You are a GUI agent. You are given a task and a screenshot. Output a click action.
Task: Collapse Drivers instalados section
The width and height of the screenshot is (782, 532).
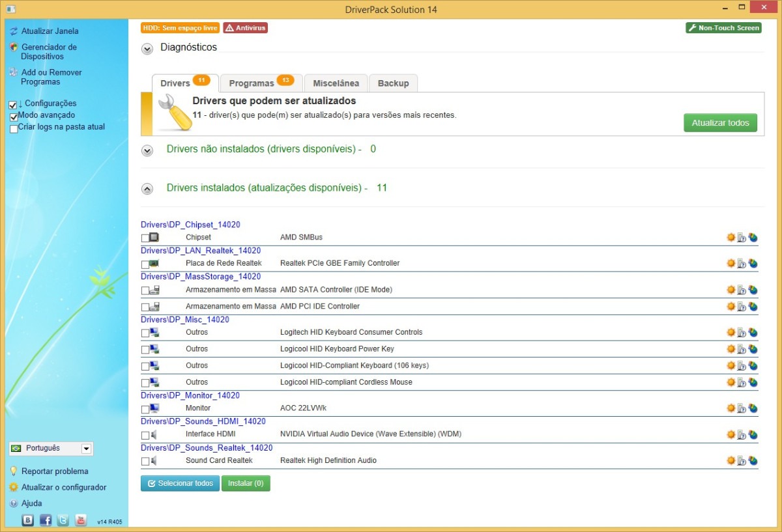147,189
